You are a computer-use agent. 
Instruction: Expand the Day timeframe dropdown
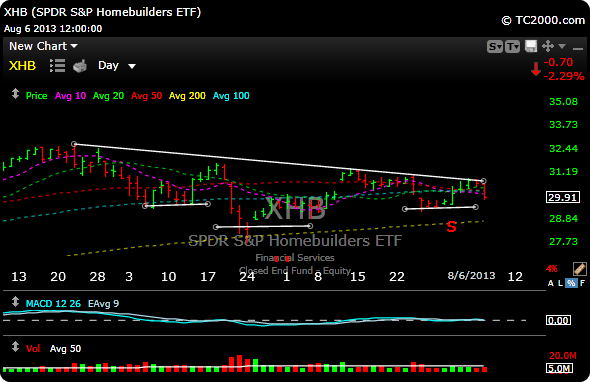pos(117,66)
